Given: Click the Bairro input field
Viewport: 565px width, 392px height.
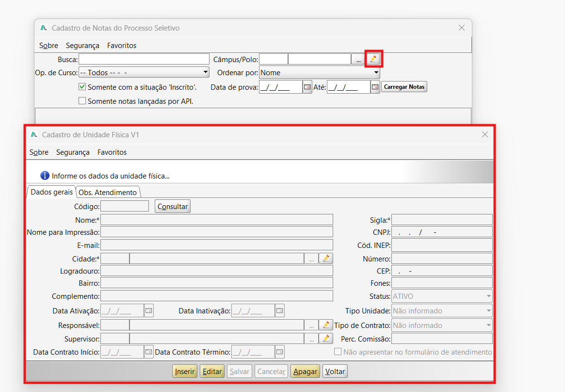Looking at the screenshot, I should [217, 283].
